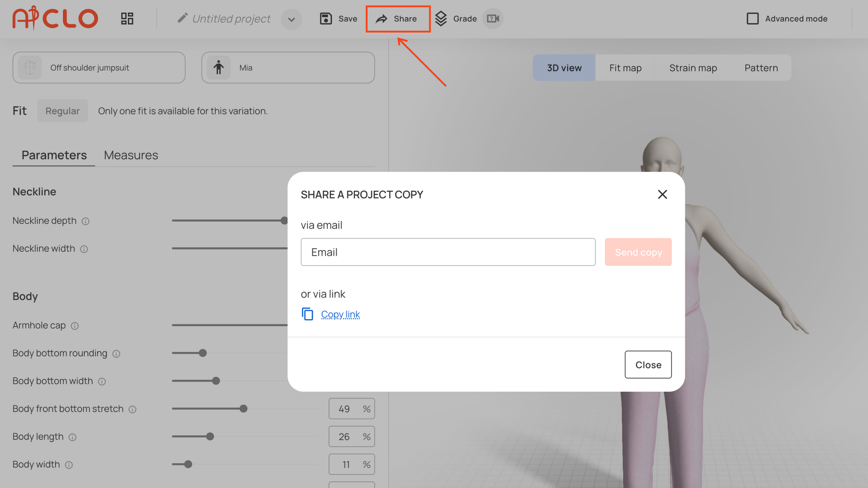Enable the Advanced mode checkbox
Viewport: 868px width, 488px height.
point(753,19)
